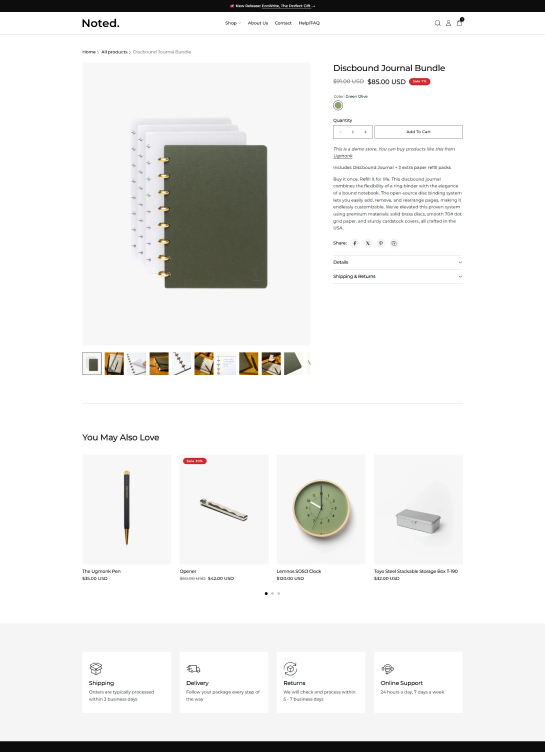Select the Green Olive color swatch
545x752 pixels.
(338, 106)
